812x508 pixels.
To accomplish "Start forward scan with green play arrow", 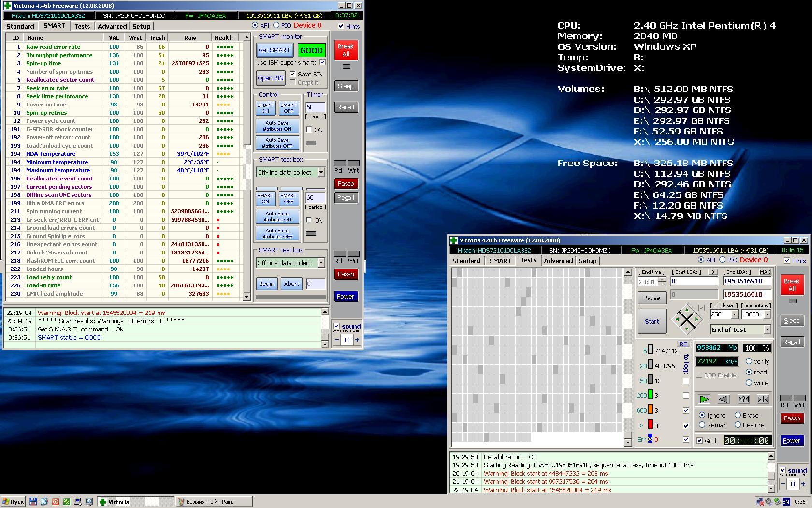I will pos(704,399).
